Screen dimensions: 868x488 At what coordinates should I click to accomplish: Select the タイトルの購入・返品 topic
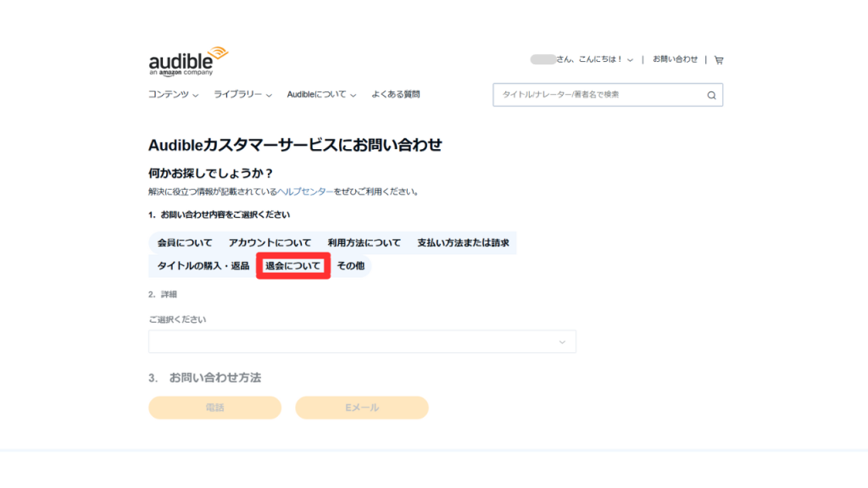tap(203, 266)
